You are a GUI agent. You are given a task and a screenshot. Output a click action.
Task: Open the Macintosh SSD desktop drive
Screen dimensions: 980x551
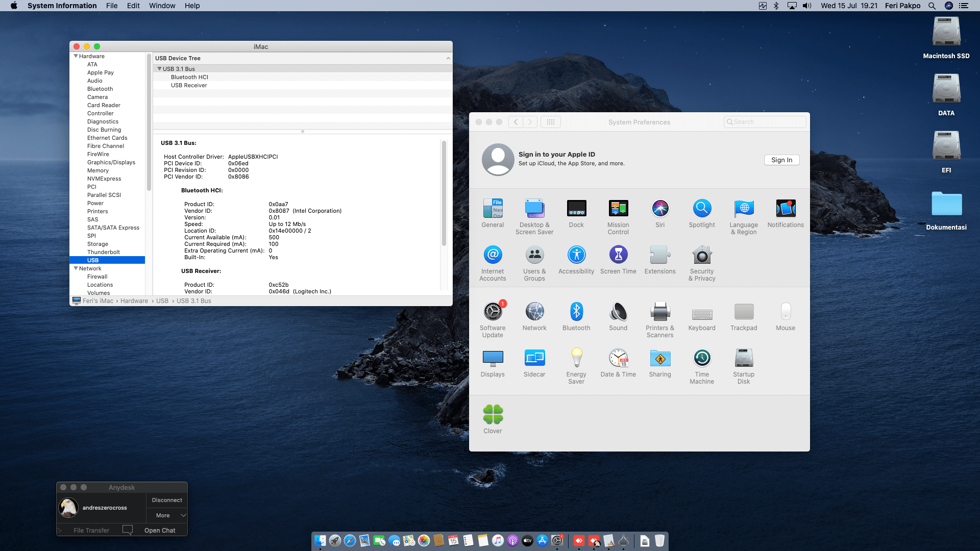tap(946, 38)
